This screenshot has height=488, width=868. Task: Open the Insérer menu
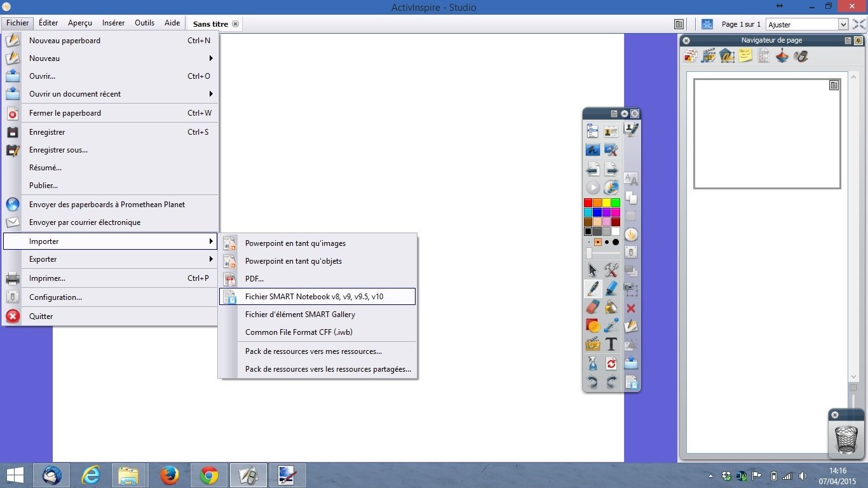[x=114, y=23]
